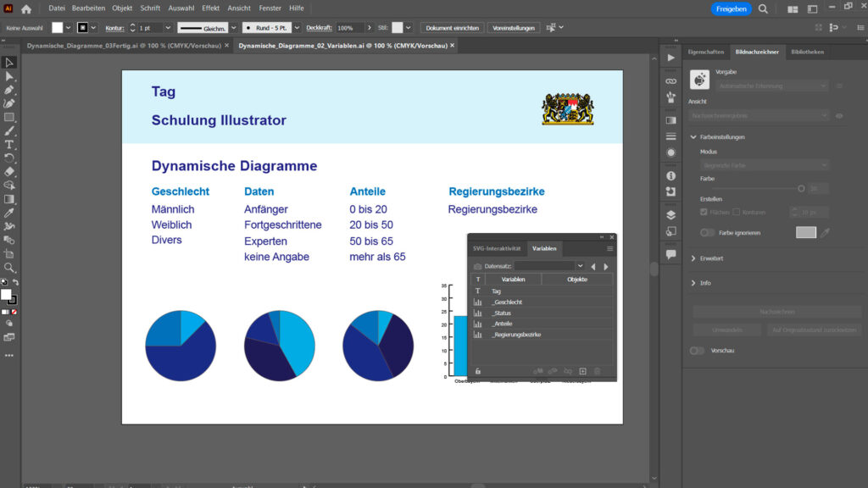The image size is (868, 488).
Task: Click the Freigeben button
Action: coord(732,8)
